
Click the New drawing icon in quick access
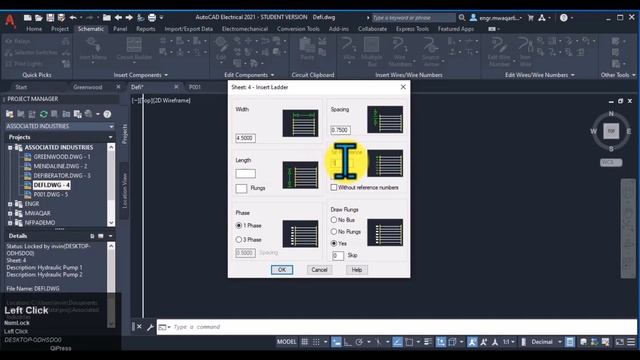click(28, 18)
